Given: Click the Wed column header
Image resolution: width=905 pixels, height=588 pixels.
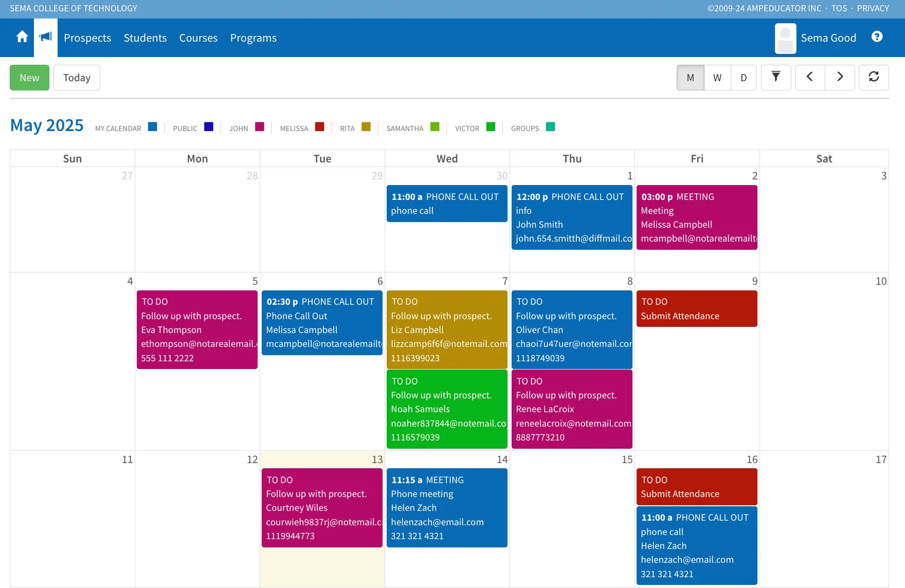Looking at the screenshot, I should (x=447, y=159).
